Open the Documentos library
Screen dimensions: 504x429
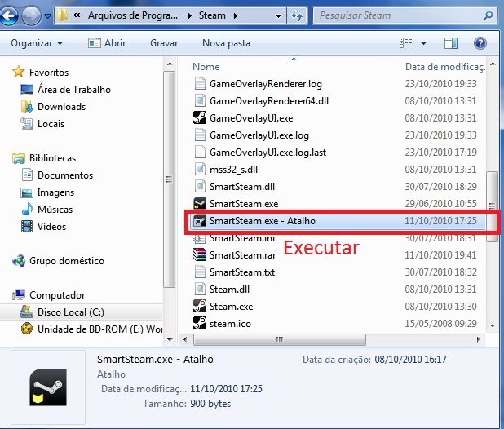57,175
